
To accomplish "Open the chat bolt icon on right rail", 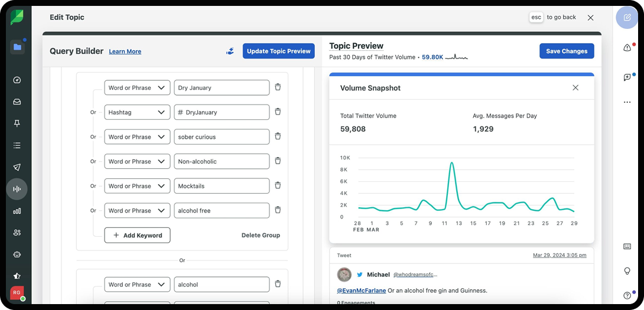I will coord(627,77).
